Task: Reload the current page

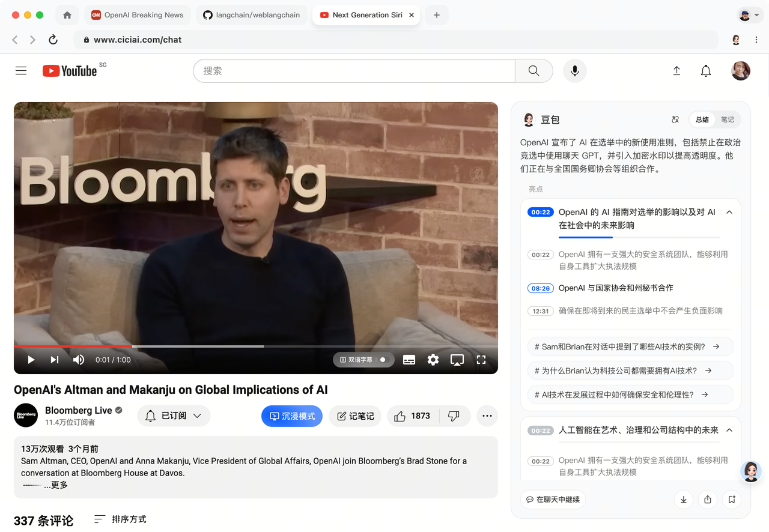Action: point(53,40)
